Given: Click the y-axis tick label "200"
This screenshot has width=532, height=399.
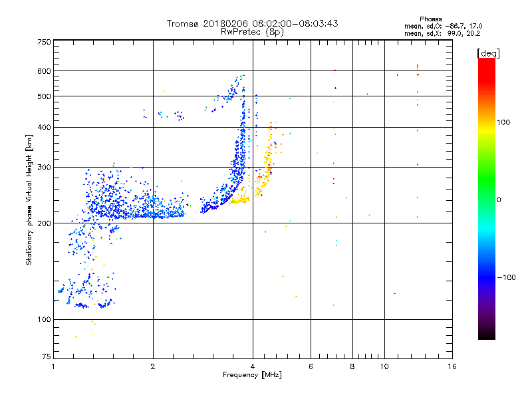Looking at the screenshot, I should click(x=44, y=223).
